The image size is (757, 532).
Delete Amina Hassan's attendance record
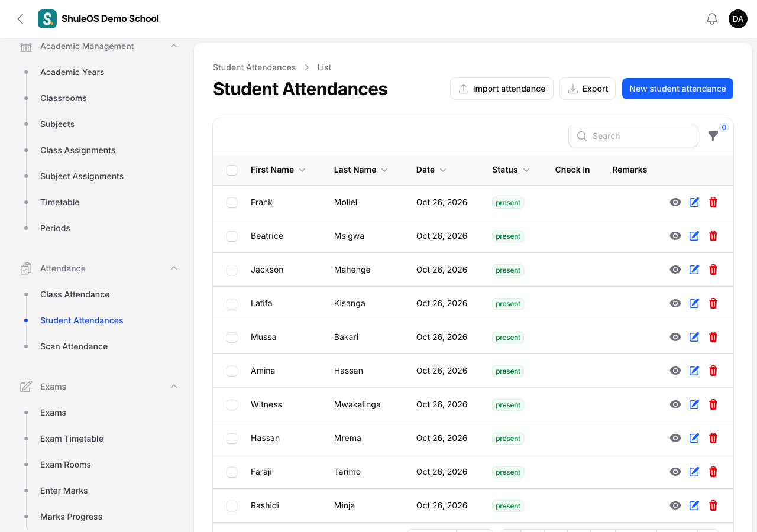[x=713, y=371]
